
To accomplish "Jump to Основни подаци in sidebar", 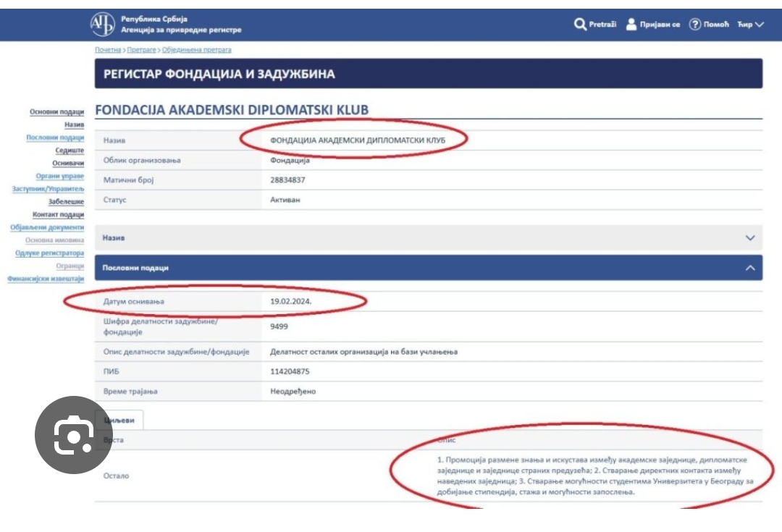I will pos(57,111).
